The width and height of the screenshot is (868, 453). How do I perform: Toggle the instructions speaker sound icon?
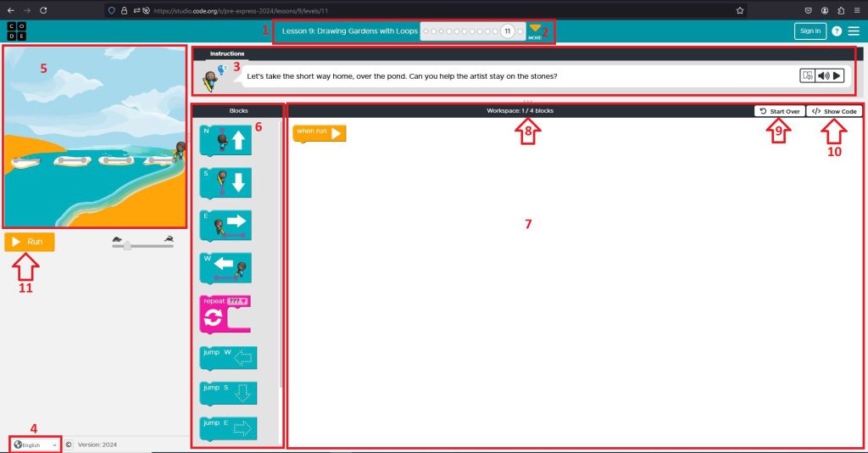point(823,75)
